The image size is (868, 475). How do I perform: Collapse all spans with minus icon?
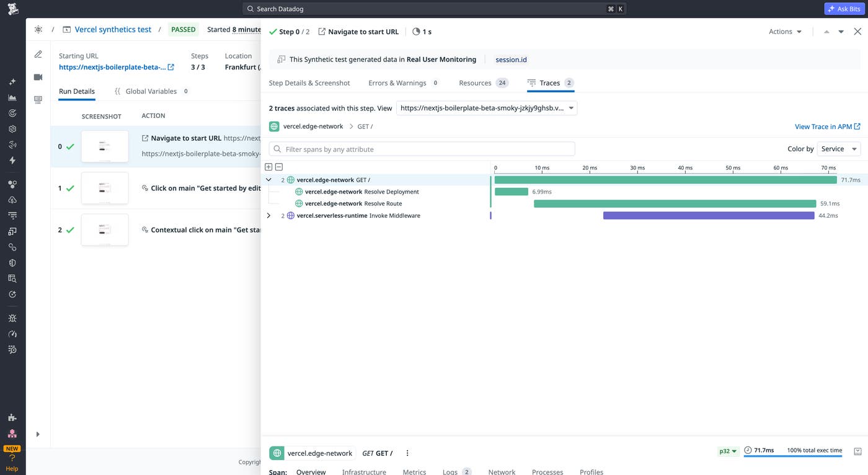pos(279,167)
